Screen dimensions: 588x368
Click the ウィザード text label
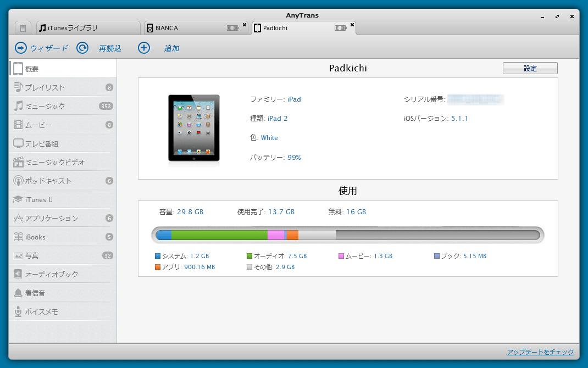pyautogui.click(x=49, y=48)
